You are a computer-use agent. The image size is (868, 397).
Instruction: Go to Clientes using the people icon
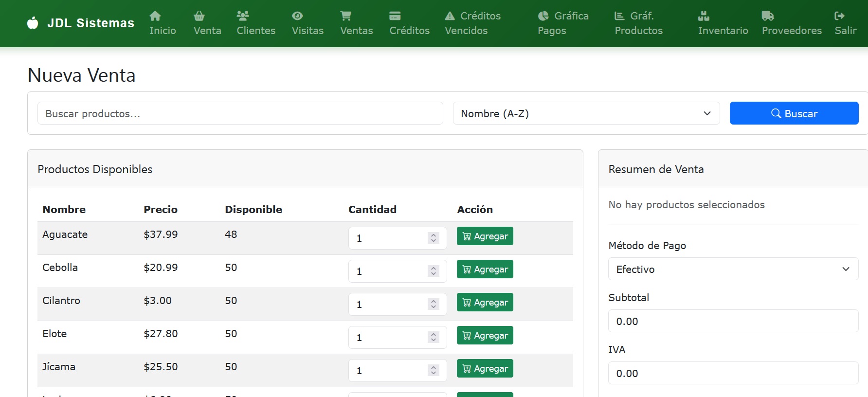pyautogui.click(x=242, y=16)
